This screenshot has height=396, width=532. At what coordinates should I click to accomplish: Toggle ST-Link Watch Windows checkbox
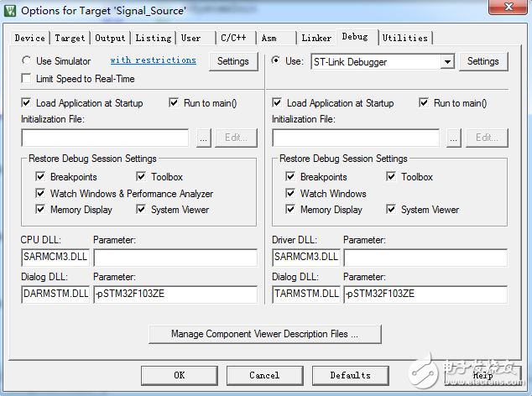[x=290, y=194]
